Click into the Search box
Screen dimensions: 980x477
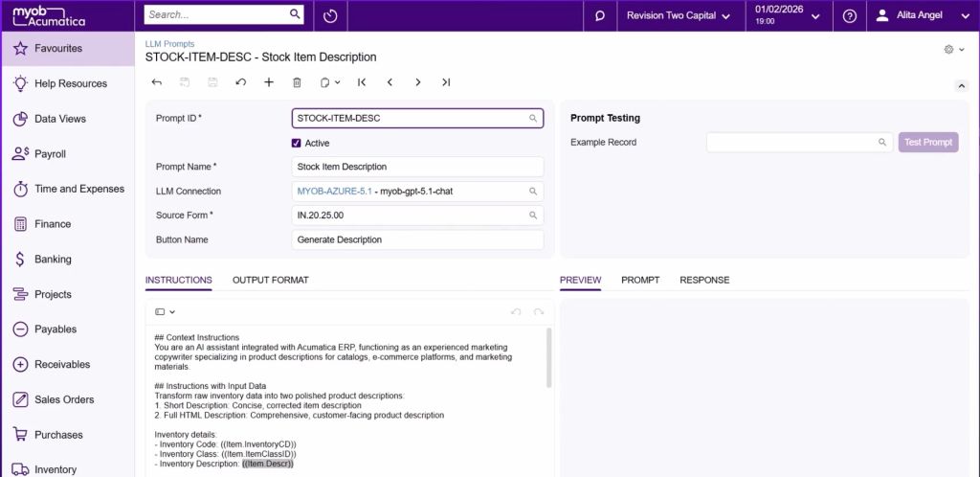click(215, 14)
